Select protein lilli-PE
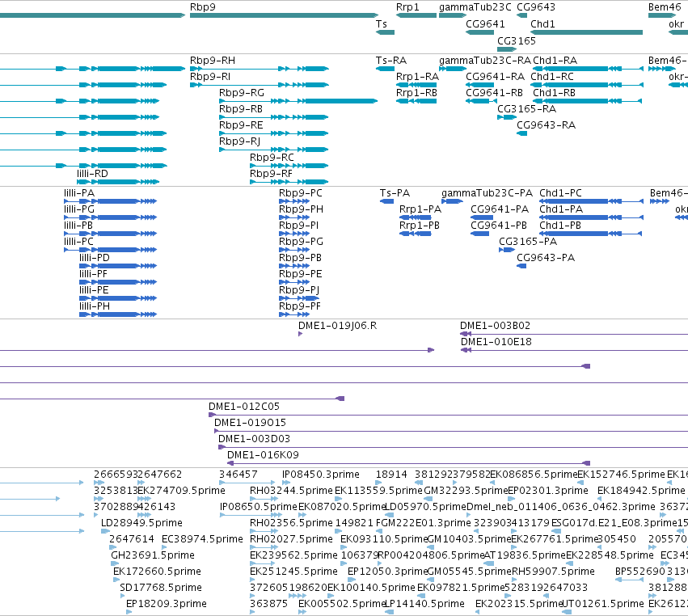The image size is (688, 616). [118, 298]
